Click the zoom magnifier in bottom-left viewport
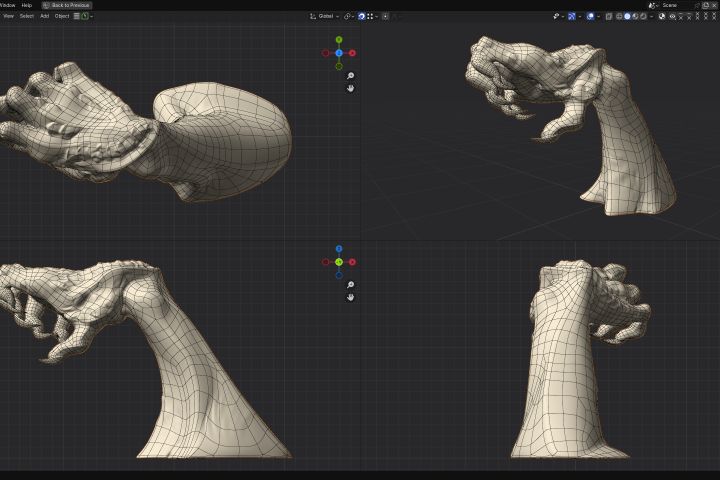This screenshot has width=720, height=480. tap(350, 285)
